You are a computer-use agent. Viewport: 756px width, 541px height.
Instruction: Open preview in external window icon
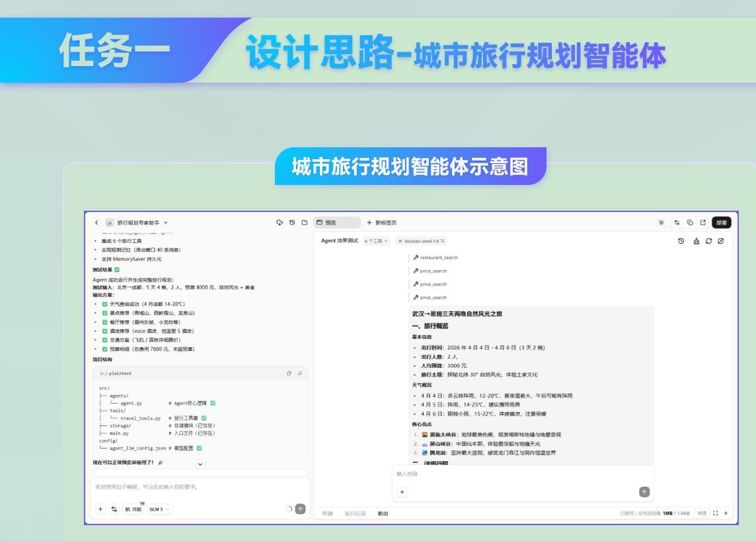tap(703, 223)
